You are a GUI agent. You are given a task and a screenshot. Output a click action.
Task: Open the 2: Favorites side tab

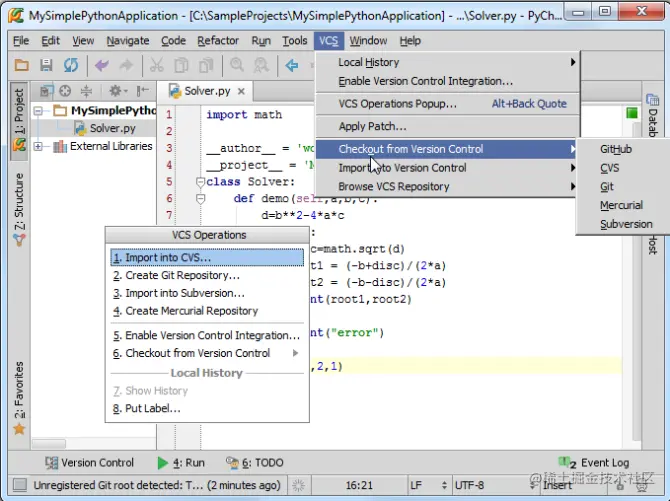pyautogui.click(x=19, y=398)
